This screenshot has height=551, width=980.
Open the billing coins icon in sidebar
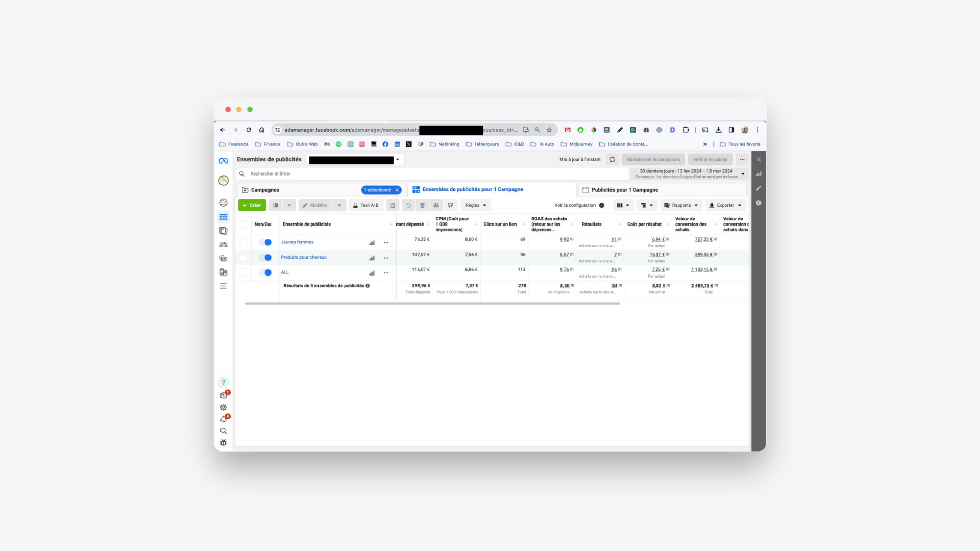[223, 272]
